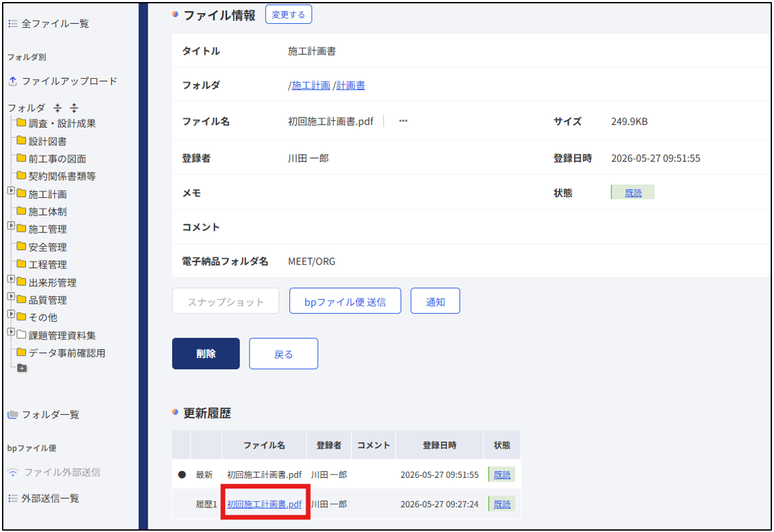Follow the 計画書 folder path link
The height and width of the screenshot is (532, 774).
click(351, 85)
